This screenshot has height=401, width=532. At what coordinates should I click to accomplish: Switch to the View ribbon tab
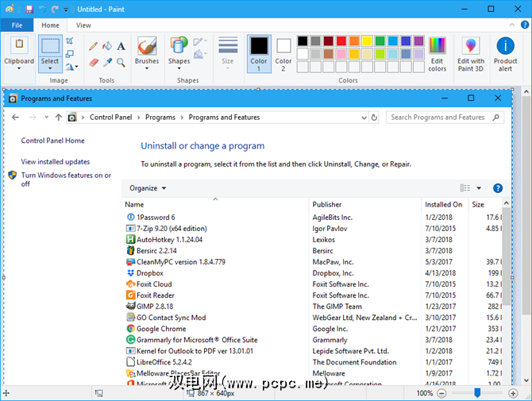(x=83, y=25)
